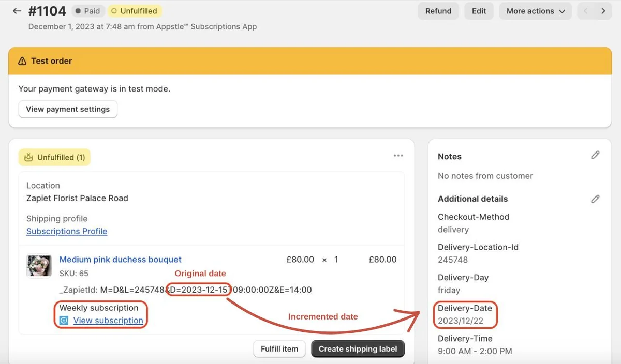Click the Refund button
621x364 pixels.
click(x=438, y=11)
